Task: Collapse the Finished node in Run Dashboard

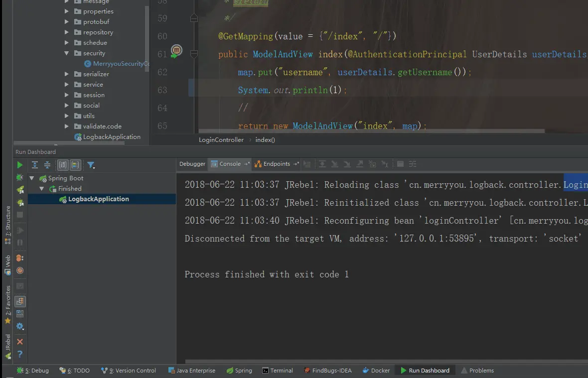Action: pyautogui.click(x=42, y=189)
